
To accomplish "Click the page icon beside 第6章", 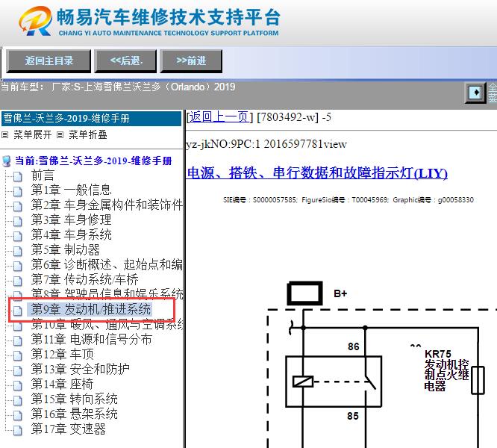I will point(18,266).
